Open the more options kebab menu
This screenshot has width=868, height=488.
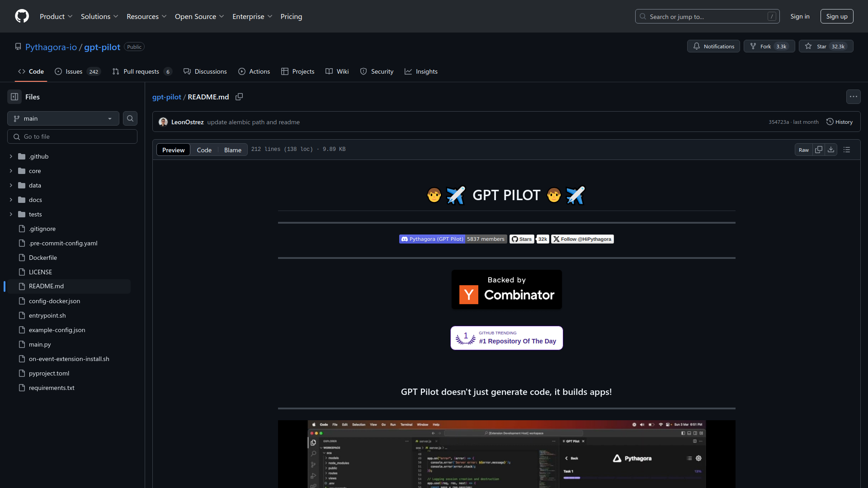[x=854, y=96]
